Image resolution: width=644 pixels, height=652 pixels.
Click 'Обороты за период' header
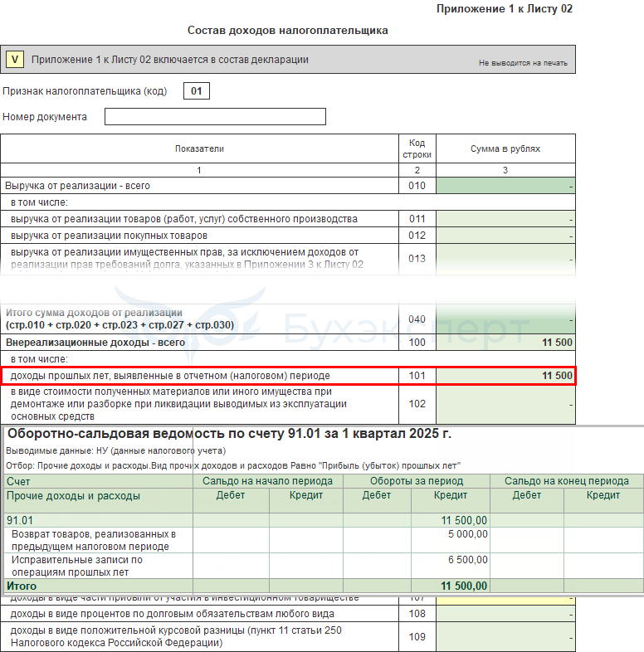(x=417, y=481)
